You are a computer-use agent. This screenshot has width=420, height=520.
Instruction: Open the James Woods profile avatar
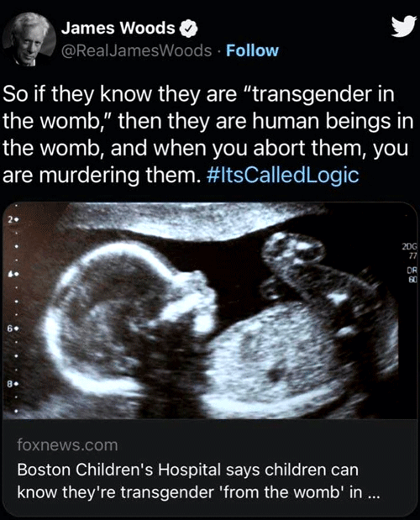[x=29, y=39]
